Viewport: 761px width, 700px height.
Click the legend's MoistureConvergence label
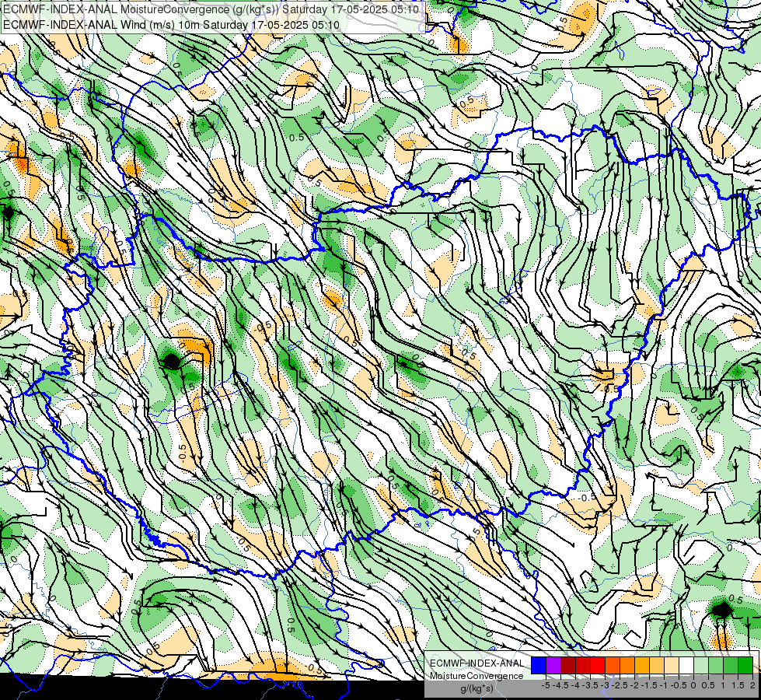pyautogui.click(x=477, y=676)
